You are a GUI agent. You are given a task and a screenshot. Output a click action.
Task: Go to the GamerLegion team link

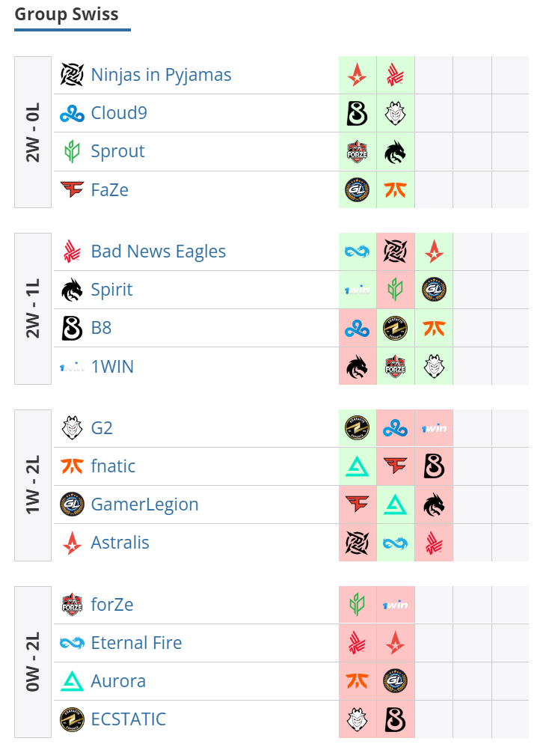click(144, 504)
